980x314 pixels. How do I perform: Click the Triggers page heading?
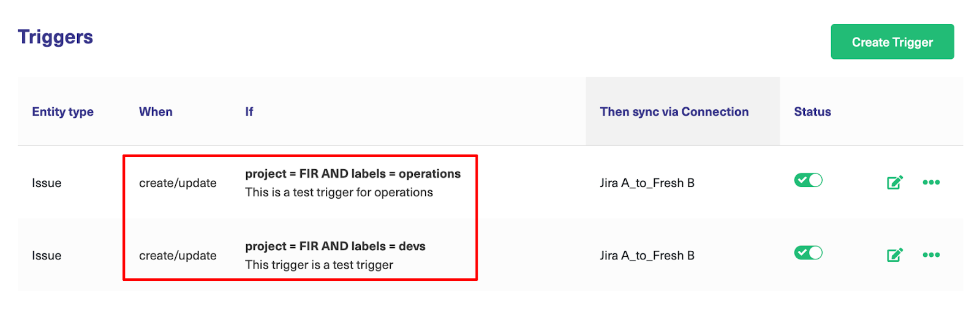point(55,37)
